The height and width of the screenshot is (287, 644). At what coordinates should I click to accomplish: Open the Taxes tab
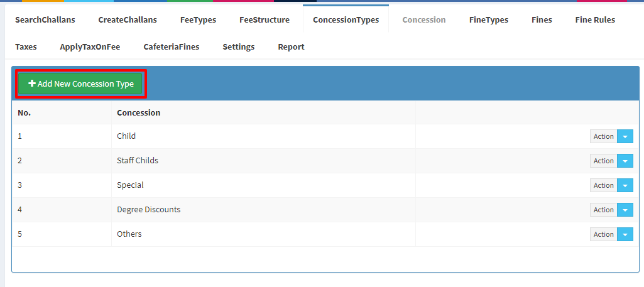coord(26,47)
